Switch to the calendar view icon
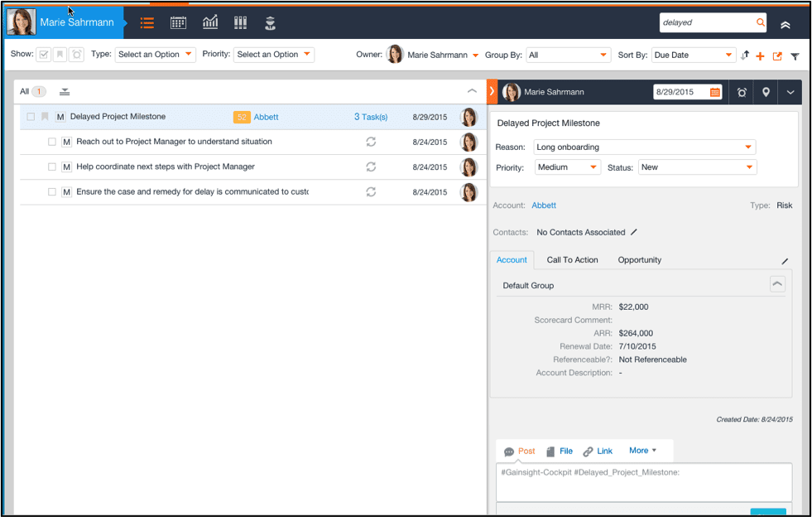Viewport: 812px width, 517px height. (178, 23)
